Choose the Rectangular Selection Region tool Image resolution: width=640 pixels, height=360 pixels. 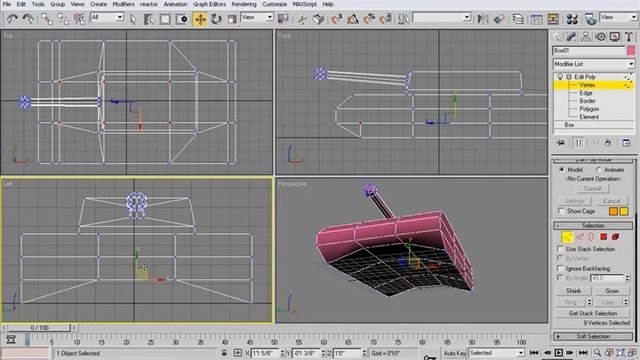click(x=165, y=19)
